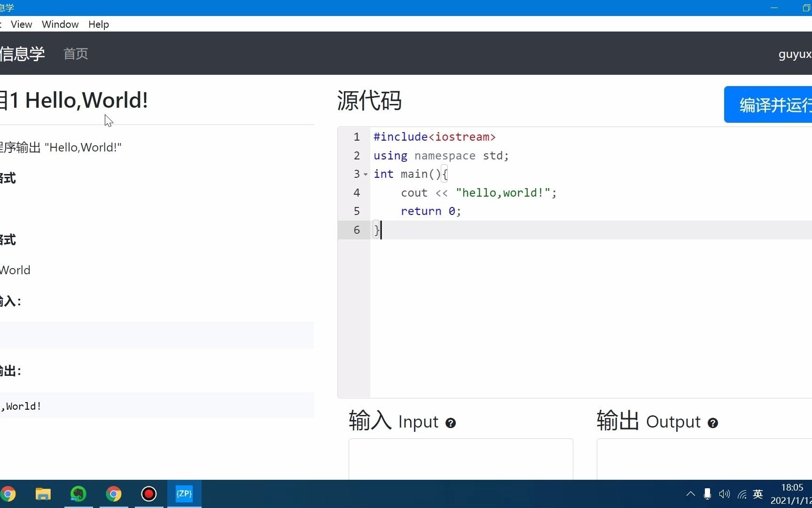Click the 源代码 heading
Image resolution: width=812 pixels, height=508 pixels.
click(x=369, y=101)
